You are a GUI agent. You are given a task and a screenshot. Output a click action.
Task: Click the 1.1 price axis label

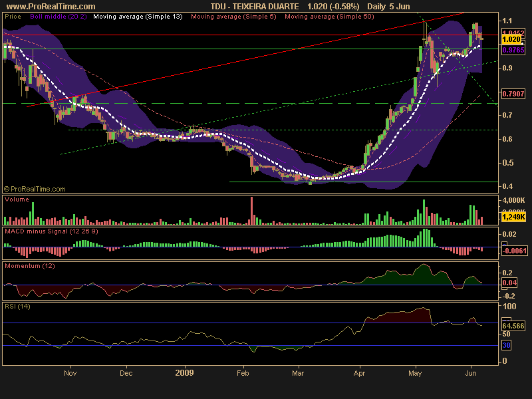(507, 21)
